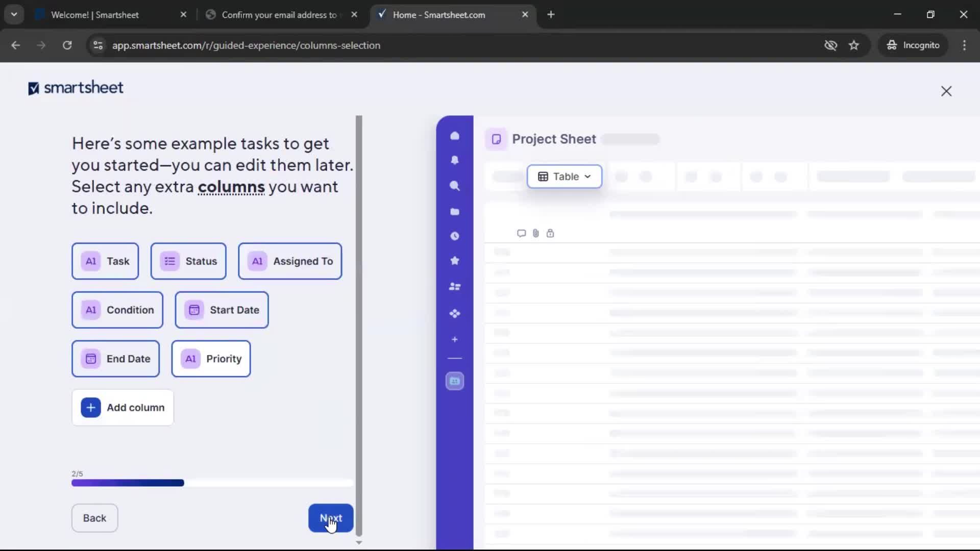This screenshot has height=551, width=980.
Task: Enable the Priority column option
Action: [211, 359]
